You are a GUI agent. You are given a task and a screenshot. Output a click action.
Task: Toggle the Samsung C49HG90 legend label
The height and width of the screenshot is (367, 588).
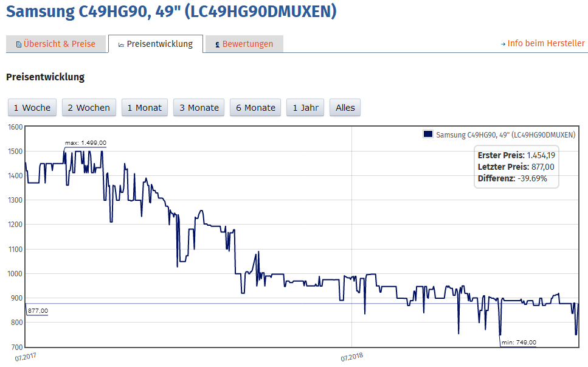pyautogui.click(x=505, y=135)
